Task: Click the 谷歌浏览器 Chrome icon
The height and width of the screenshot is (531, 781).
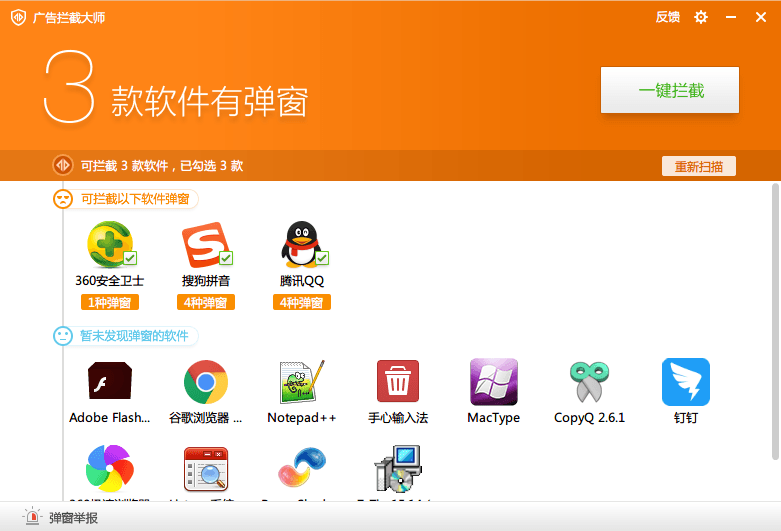Action: (205, 381)
